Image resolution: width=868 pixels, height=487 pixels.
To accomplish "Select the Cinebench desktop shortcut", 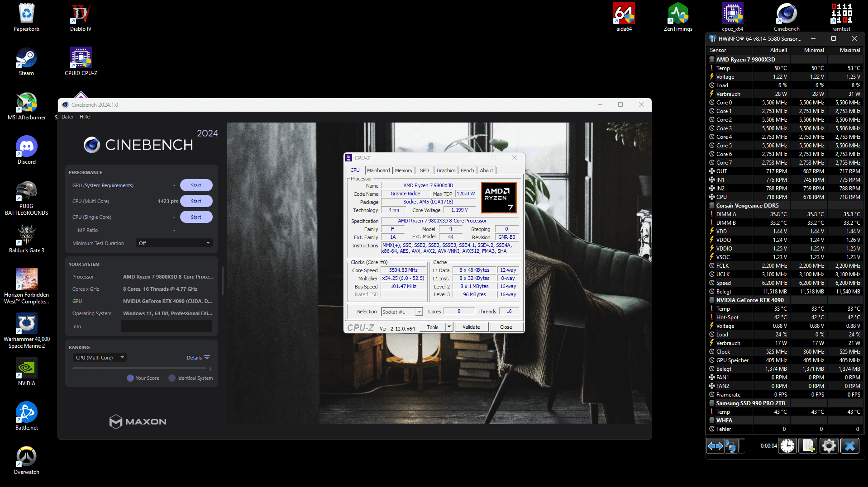I will [x=787, y=18].
